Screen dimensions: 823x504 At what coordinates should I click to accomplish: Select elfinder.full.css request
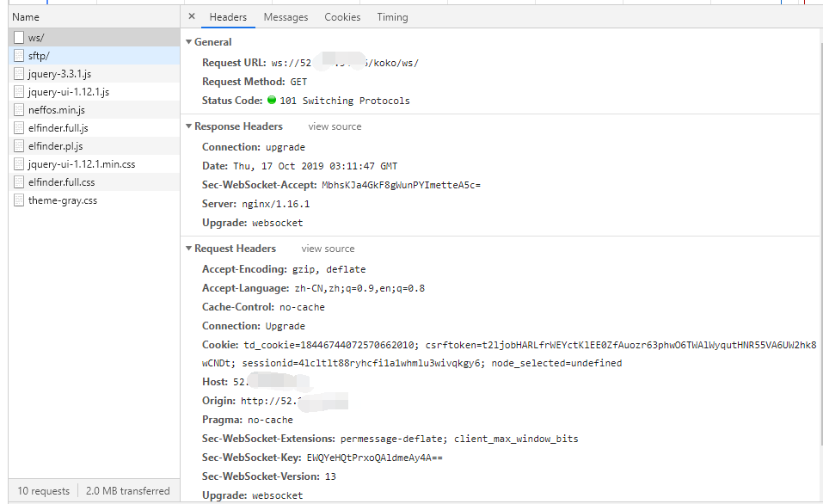click(94, 182)
